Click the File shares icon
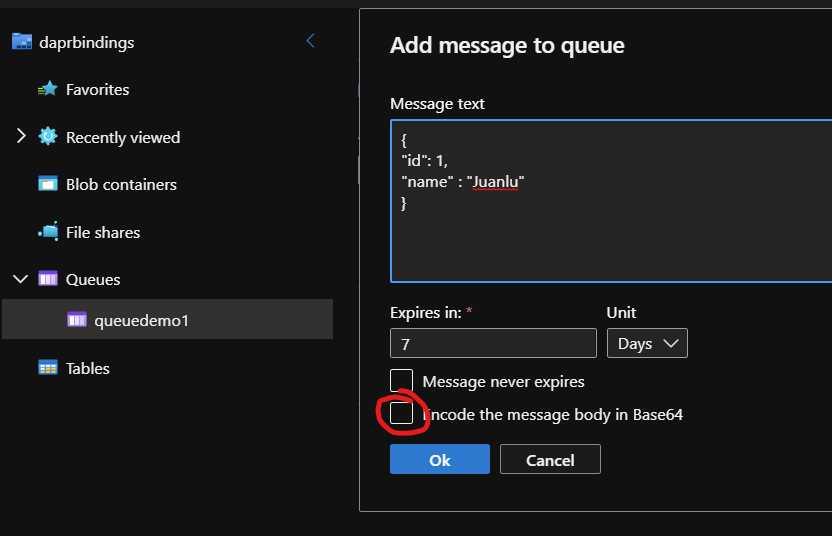 47,232
